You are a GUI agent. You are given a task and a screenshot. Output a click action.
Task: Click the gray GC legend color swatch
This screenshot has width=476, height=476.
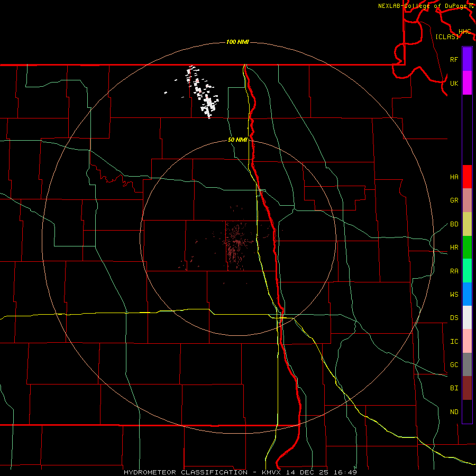coord(467,364)
